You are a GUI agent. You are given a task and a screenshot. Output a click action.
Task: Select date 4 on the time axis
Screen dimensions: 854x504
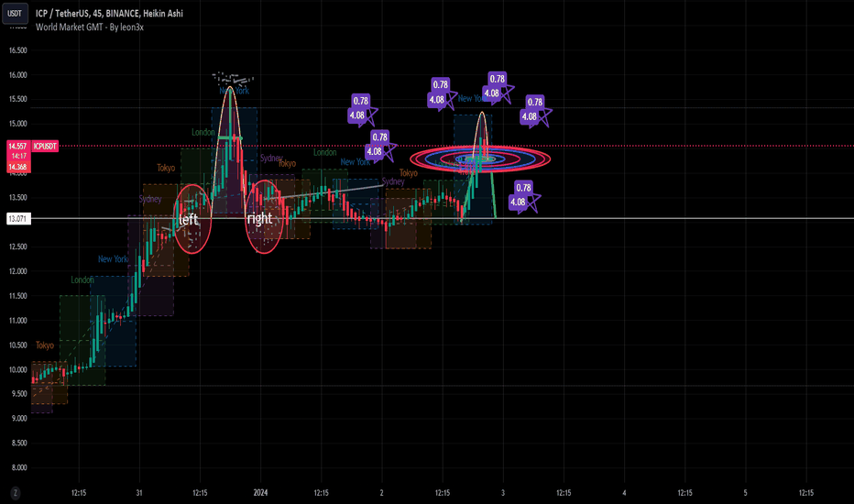(624, 493)
